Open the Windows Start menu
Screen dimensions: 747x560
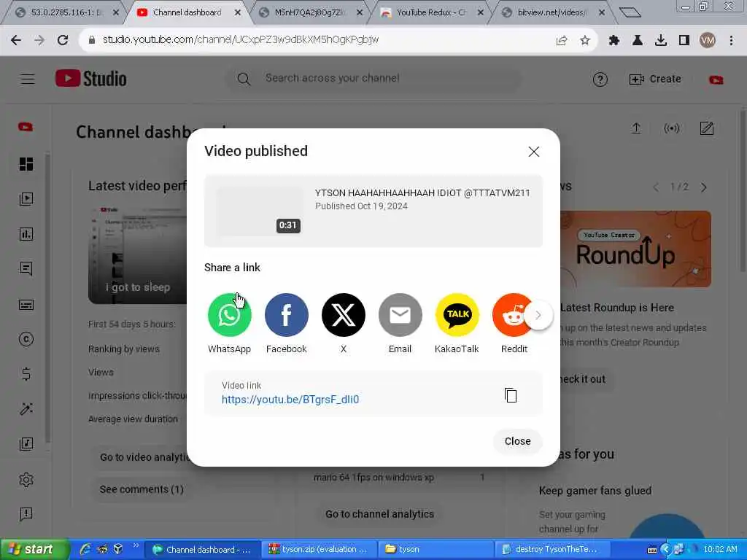[34, 549]
